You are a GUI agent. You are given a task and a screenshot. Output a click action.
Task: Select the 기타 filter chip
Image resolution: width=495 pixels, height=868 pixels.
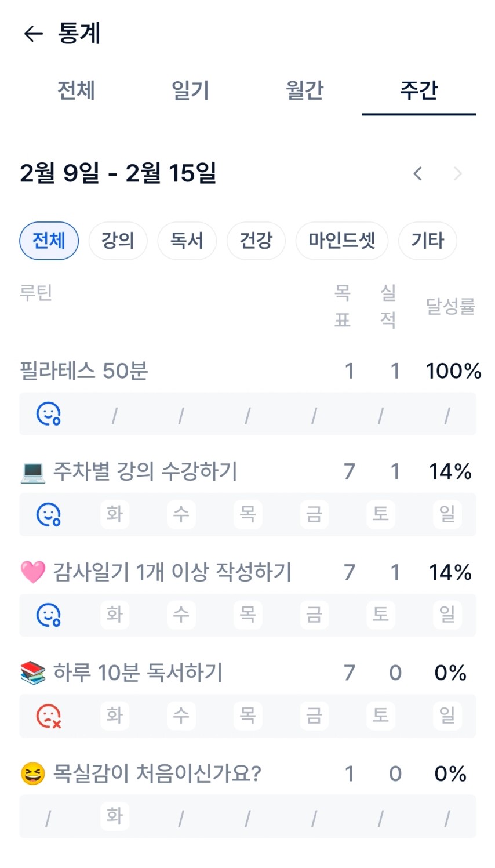427,241
